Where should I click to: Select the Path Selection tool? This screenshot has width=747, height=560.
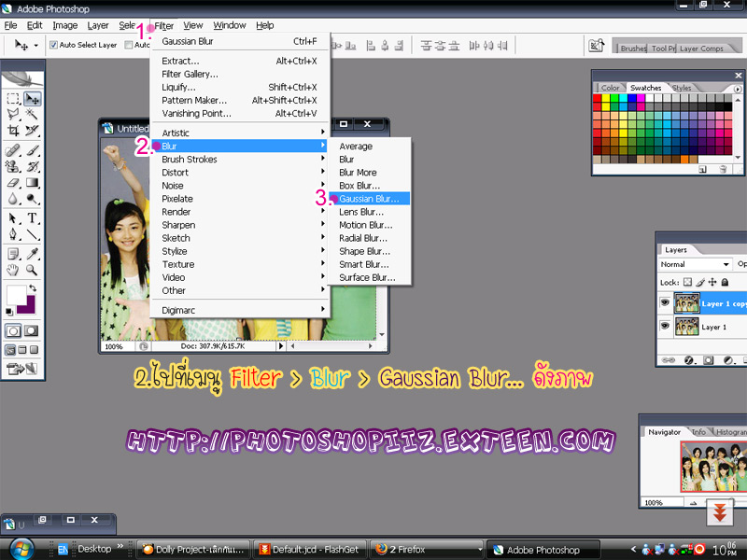point(13,218)
